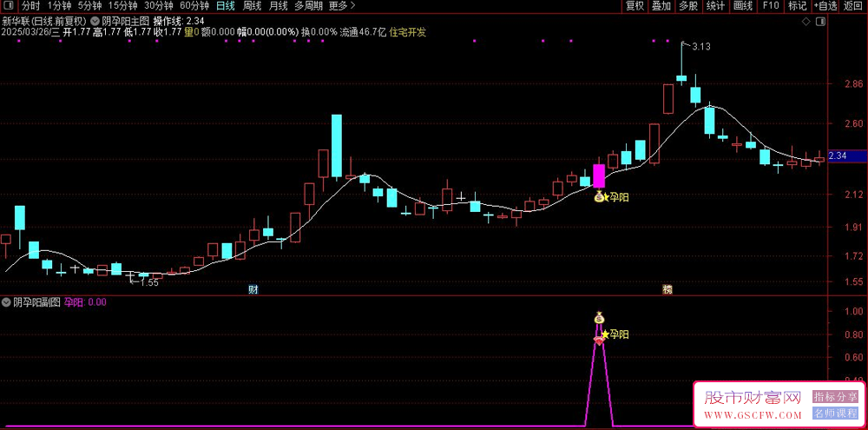Click the 2025/03/26/三 date text
This screenshot has height=430, width=868.
pos(29,32)
